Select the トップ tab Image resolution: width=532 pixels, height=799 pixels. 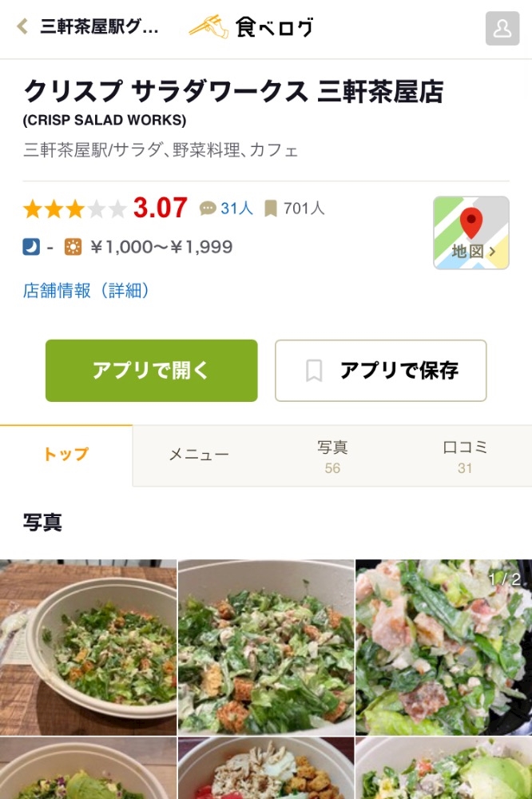(66, 455)
